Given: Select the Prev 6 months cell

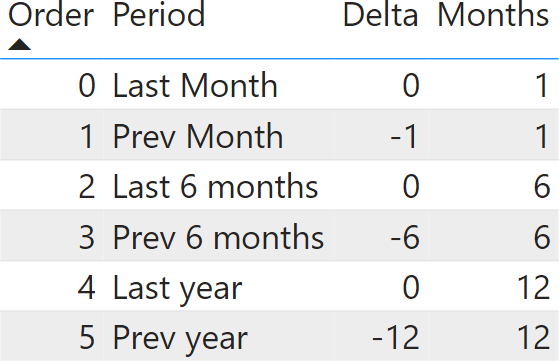Looking at the screenshot, I should point(218,237).
